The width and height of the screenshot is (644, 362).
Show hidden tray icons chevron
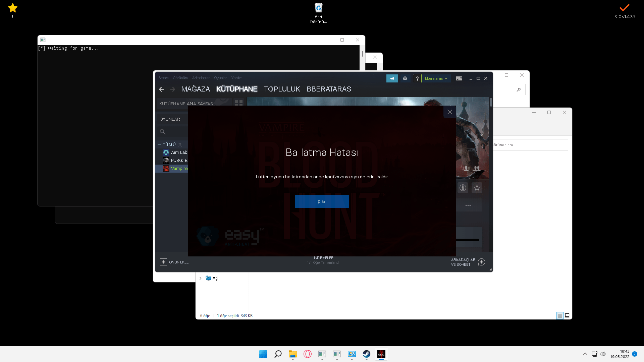[585, 354]
